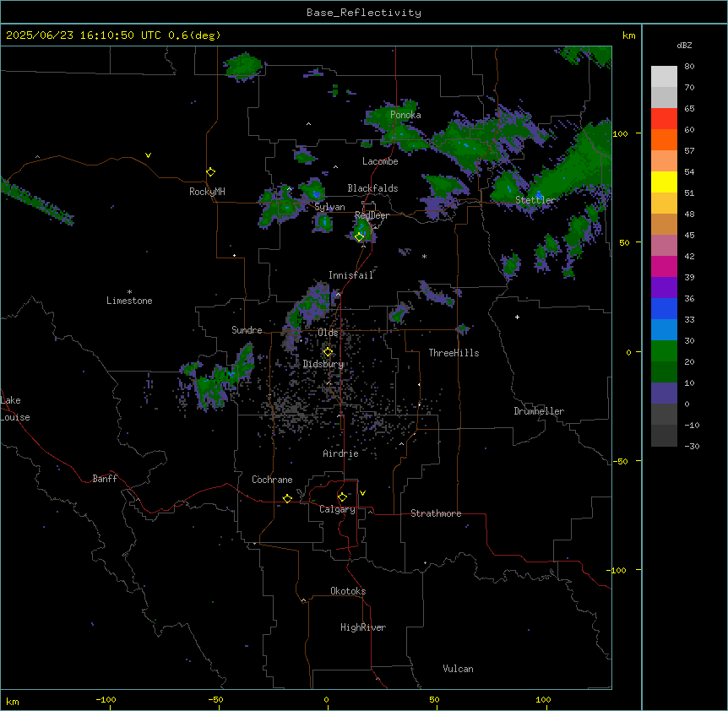The image size is (728, 711).
Task: Click the Ponoka city label
Action: pos(405,115)
